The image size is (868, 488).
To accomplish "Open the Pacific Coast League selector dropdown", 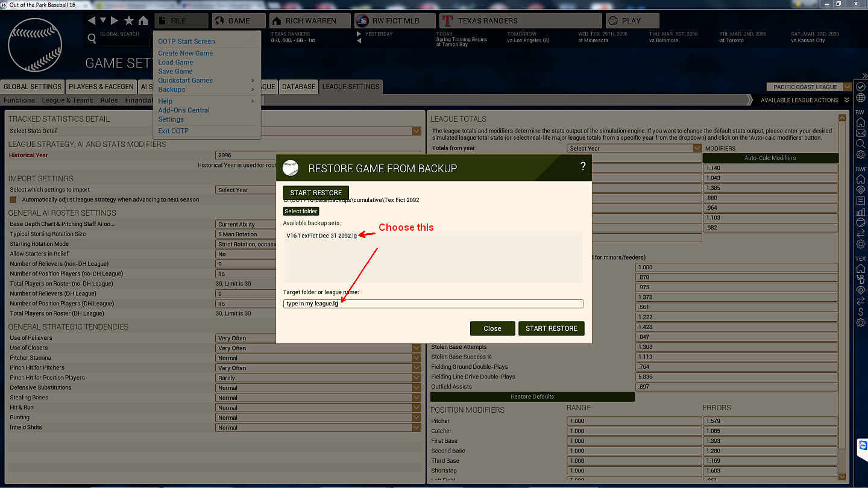I will tap(809, 87).
